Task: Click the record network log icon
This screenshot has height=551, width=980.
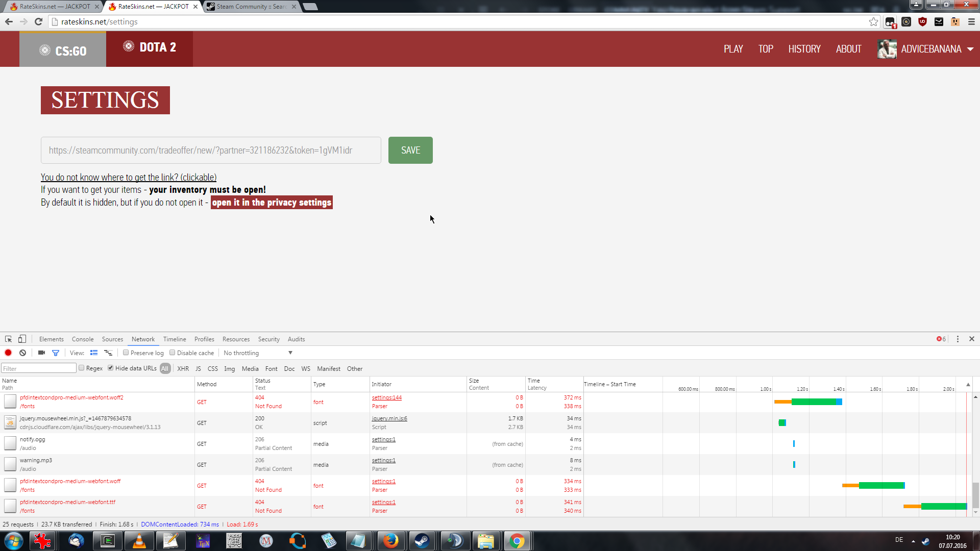Action: (8, 353)
